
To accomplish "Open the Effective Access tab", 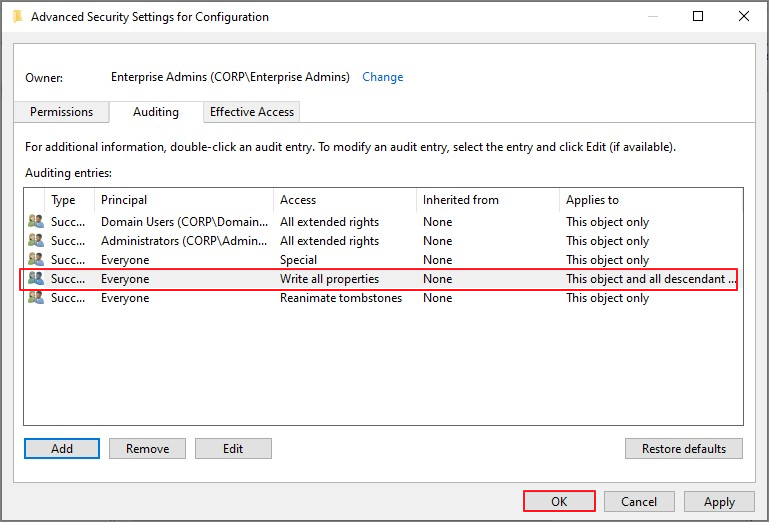I will pyautogui.click(x=252, y=112).
